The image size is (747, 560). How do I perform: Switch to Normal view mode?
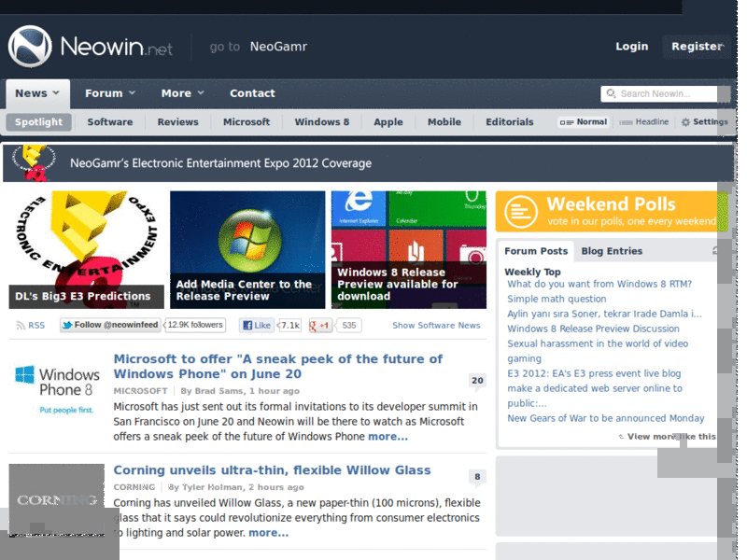584,122
